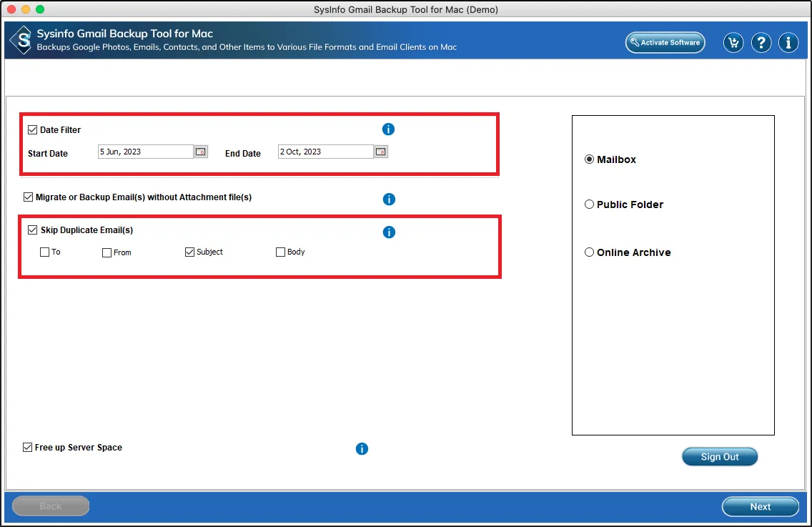Image resolution: width=812 pixels, height=527 pixels.
Task: Open the about information icon in header
Action: click(788, 42)
